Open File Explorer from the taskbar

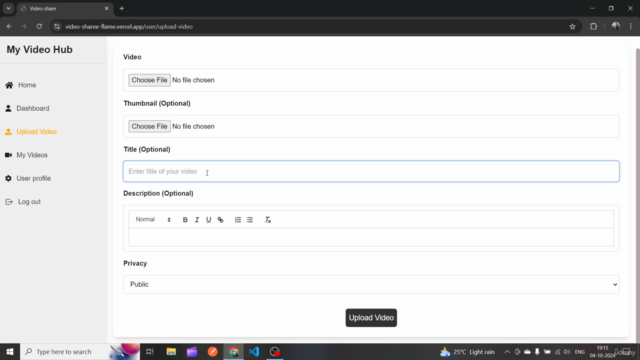pos(171,351)
